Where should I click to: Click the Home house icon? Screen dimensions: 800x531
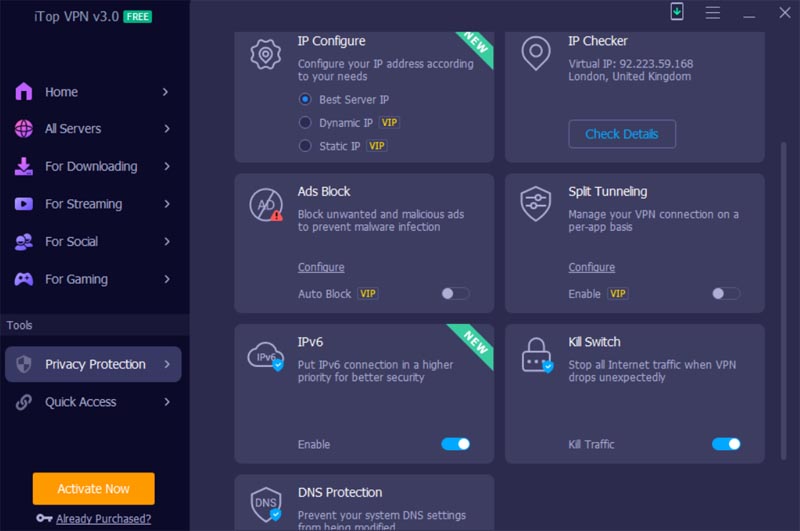pyautogui.click(x=23, y=92)
